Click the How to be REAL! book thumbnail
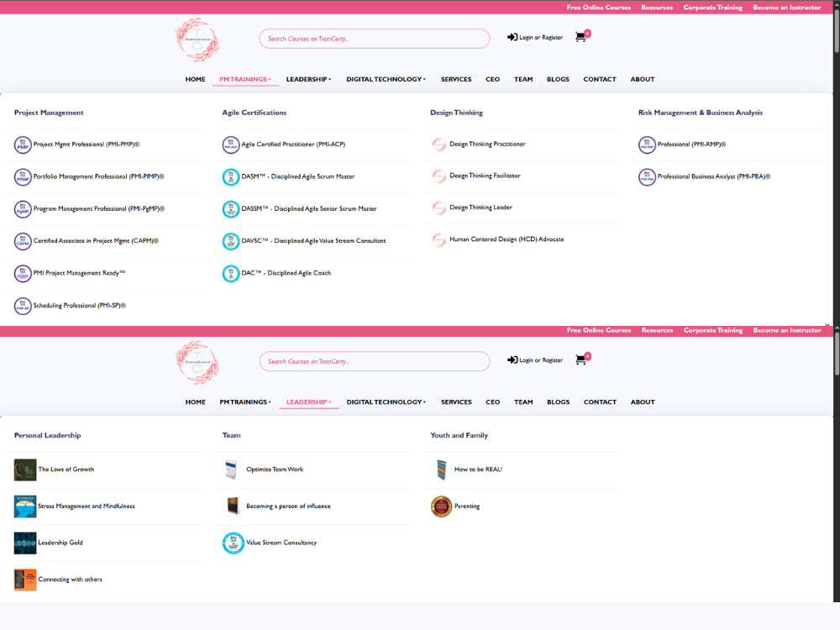This screenshot has width=840, height=630. pyautogui.click(x=442, y=470)
